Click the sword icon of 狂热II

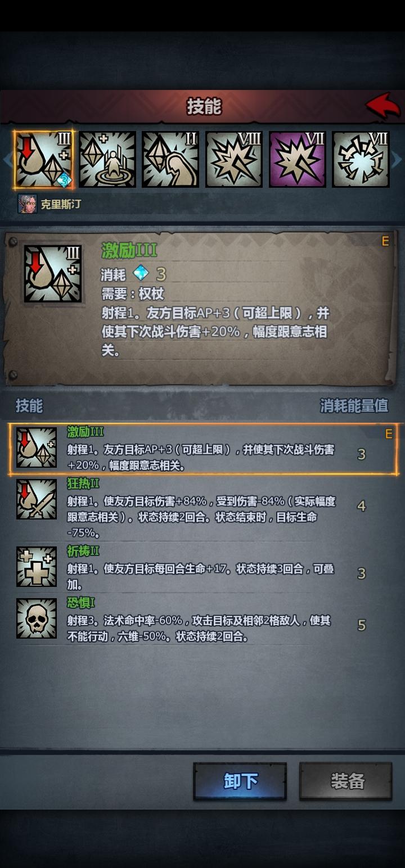[37, 499]
